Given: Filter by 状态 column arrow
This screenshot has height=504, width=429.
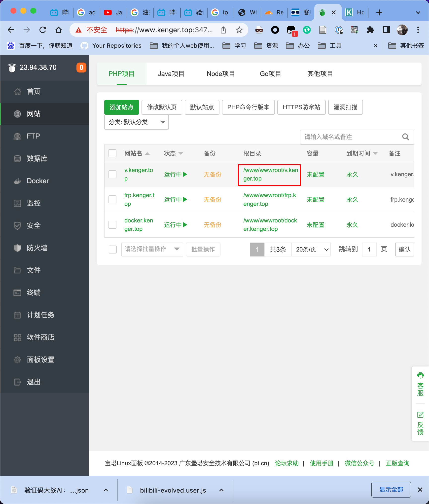Looking at the screenshot, I should coord(181,153).
